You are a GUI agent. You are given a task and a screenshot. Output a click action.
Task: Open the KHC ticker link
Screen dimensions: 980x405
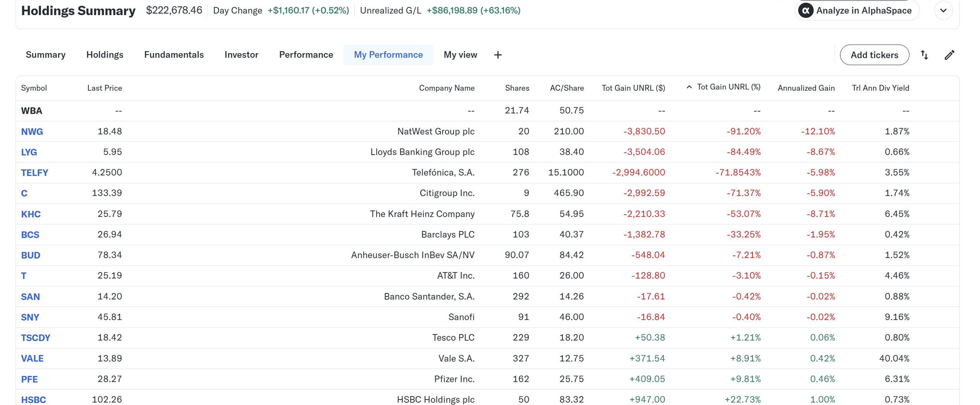click(x=31, y=214)
